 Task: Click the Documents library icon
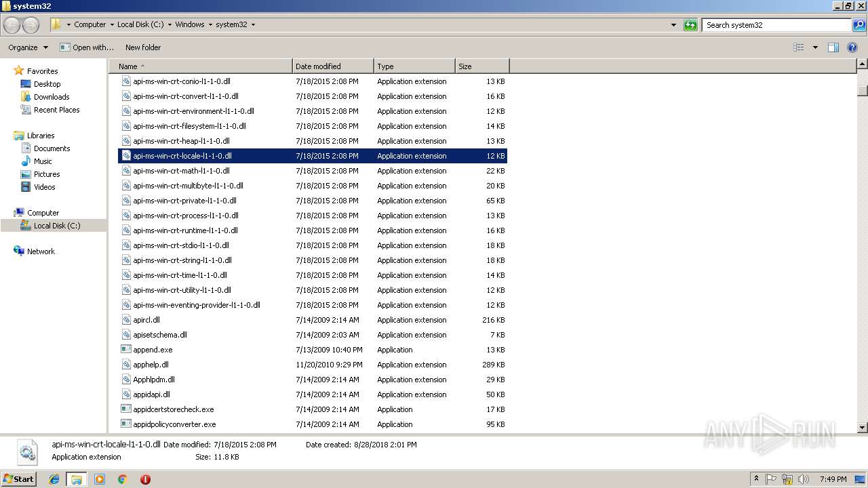coord(26,148)
